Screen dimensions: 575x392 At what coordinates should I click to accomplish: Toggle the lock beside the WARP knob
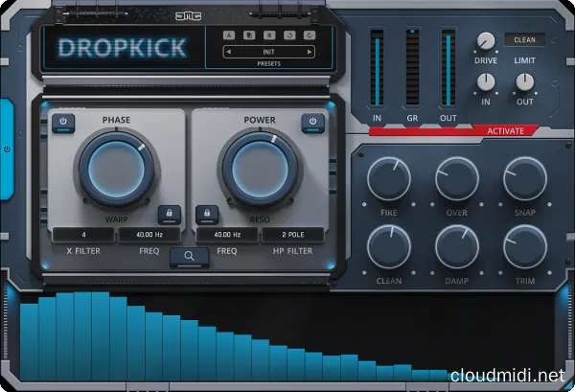[169, 215]
